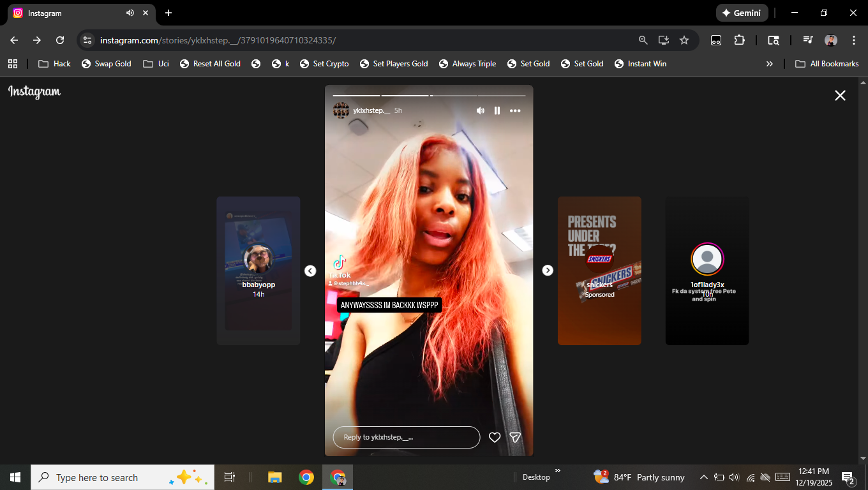
Task: Open Chrome three-dot menu
Action: [854, 40]
